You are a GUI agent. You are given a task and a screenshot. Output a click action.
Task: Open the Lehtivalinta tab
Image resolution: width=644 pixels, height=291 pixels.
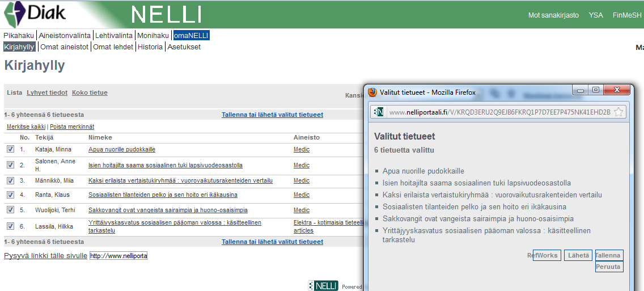(x=114, y=36)
